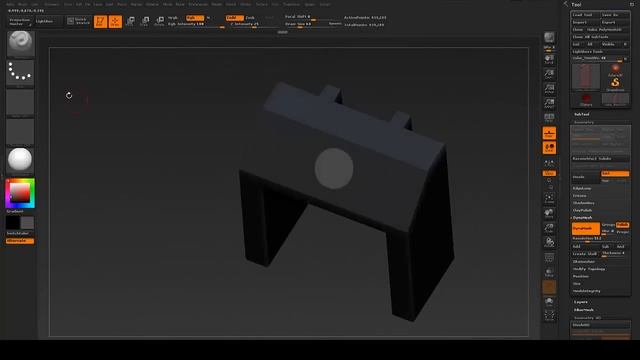
Task: Open the Brush menu
Action: pos(22,4)
